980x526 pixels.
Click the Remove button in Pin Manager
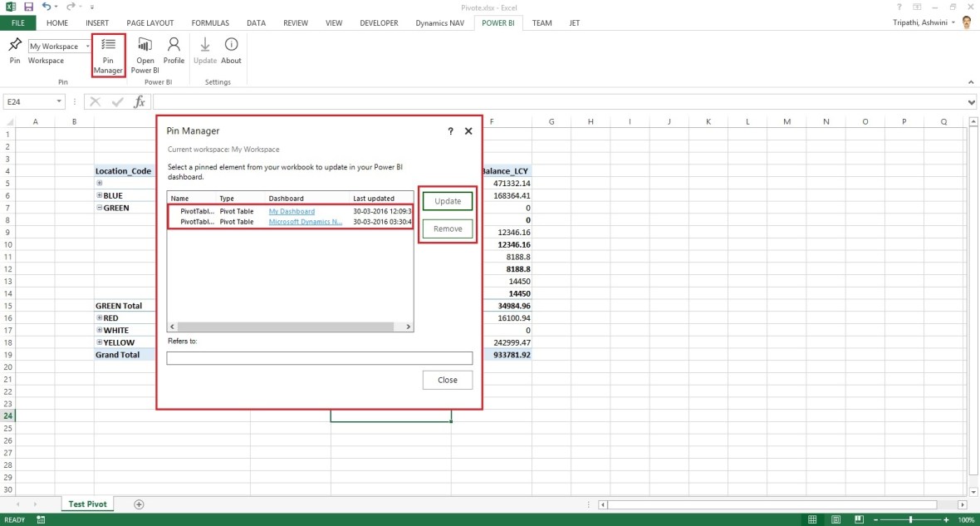447,228
